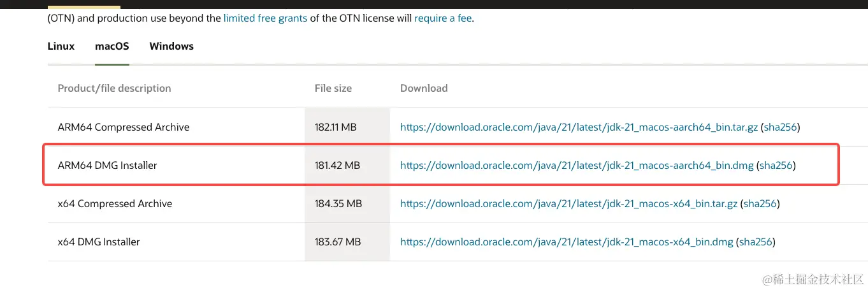
Task: Click the Product/file description column header
Action: pyautogui.click(x=114, y=88)
